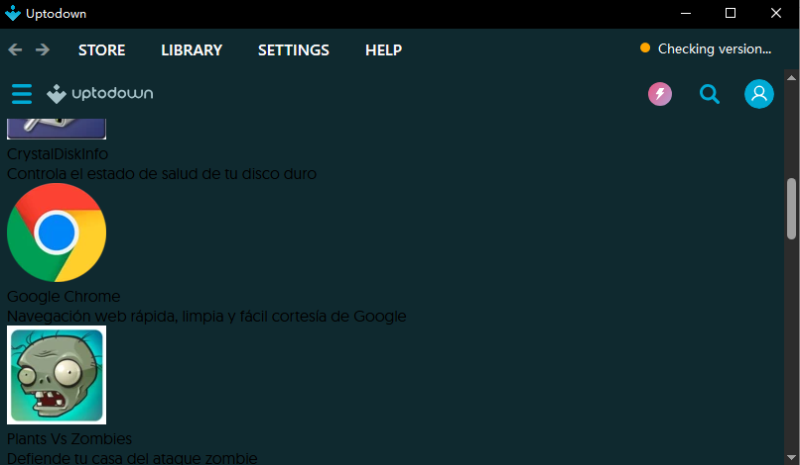Screen dimensions: 800x465
Task: Click the vertical scrollbar thumb
Action: (791, 208)
